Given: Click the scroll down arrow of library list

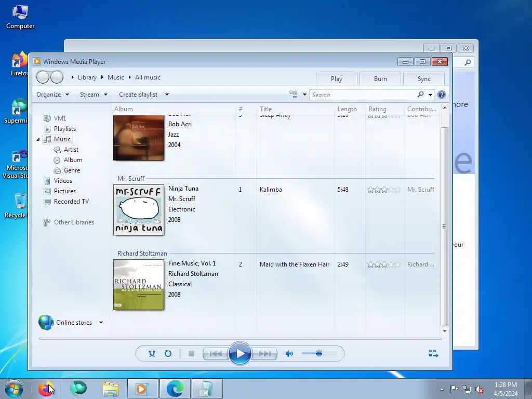Looking at the screenshot, I should (445, 331).
